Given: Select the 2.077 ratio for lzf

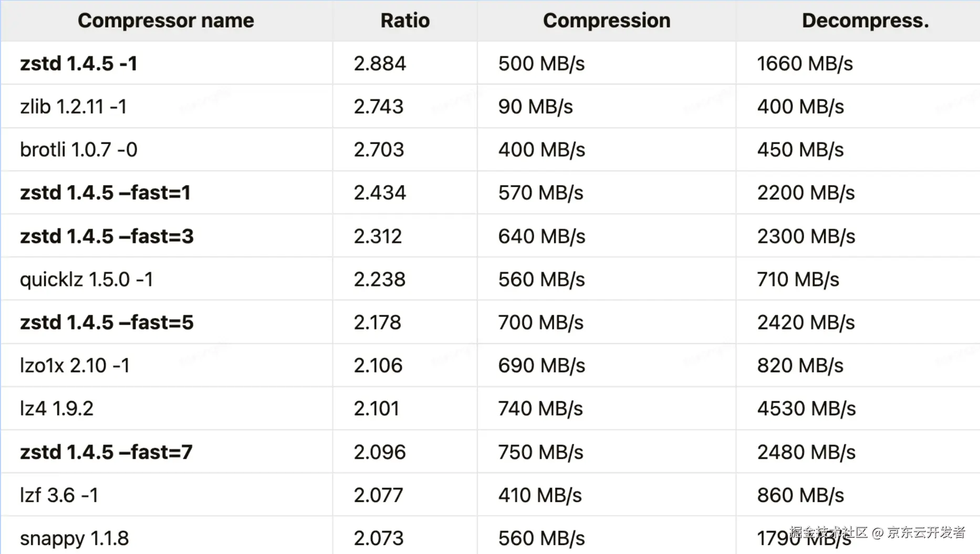Looking at the screenshot, I should coord(378,495).
